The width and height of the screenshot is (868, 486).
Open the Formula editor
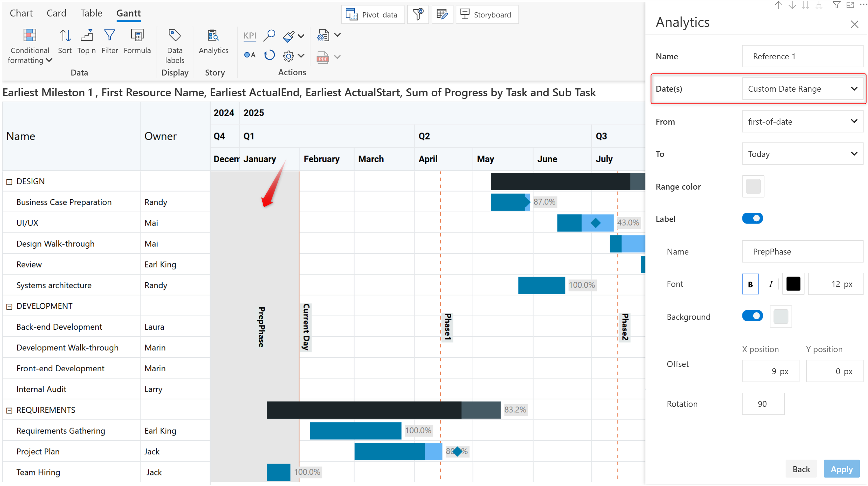137,36
